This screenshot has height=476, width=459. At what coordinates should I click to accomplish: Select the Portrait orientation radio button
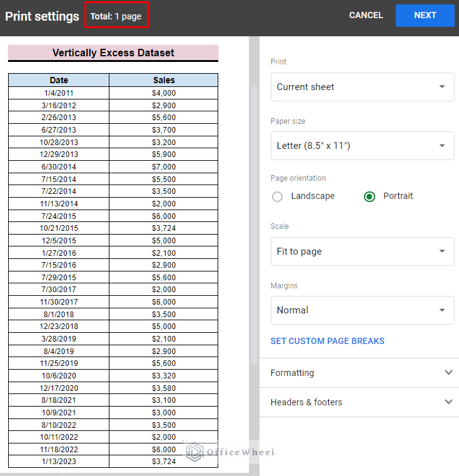[x=370, y=196]
